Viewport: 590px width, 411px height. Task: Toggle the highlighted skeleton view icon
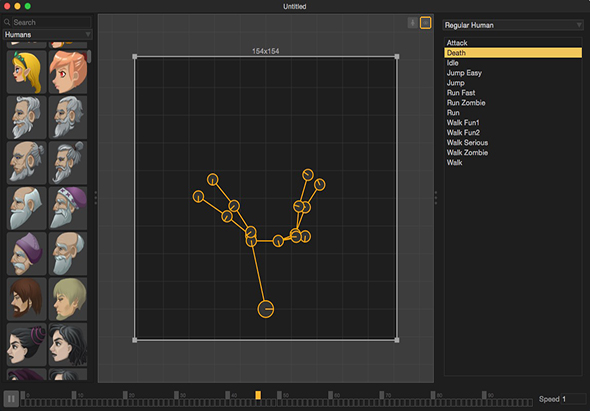tap(426, 23)
